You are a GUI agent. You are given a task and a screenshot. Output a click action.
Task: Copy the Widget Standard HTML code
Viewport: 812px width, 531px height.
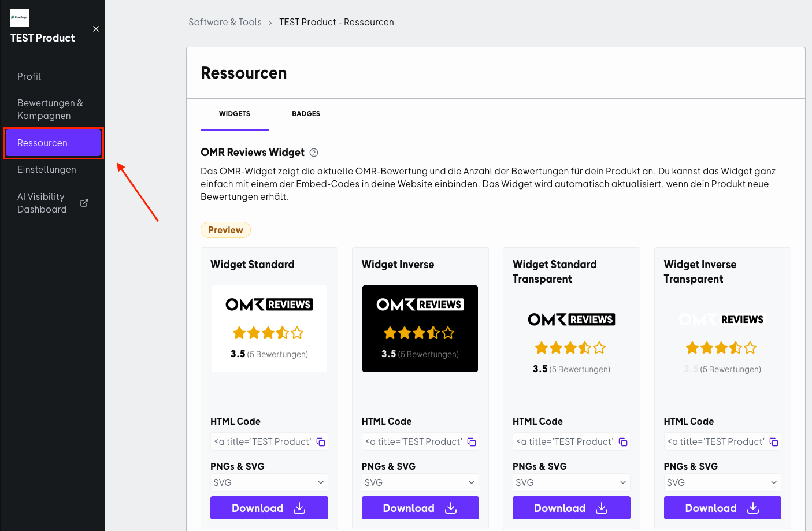(321, 442)
